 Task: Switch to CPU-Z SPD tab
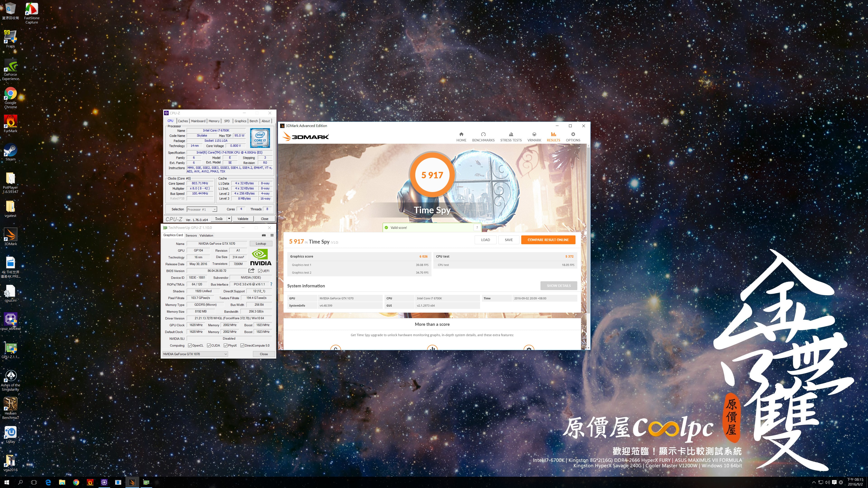(227, 121)
